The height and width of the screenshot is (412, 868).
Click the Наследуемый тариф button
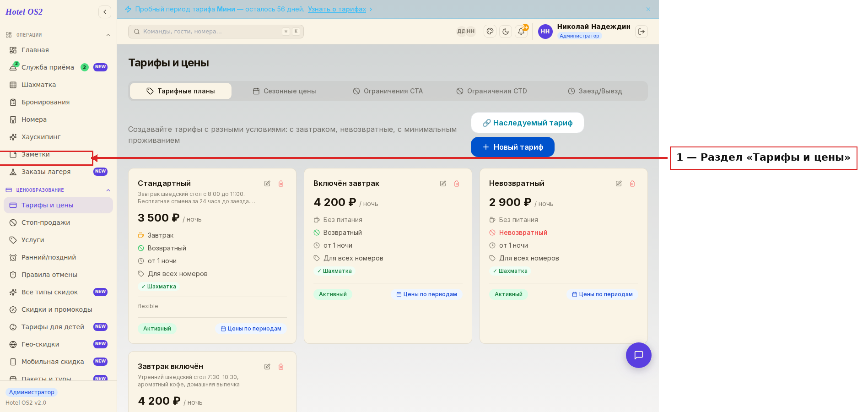pos(528,123)
